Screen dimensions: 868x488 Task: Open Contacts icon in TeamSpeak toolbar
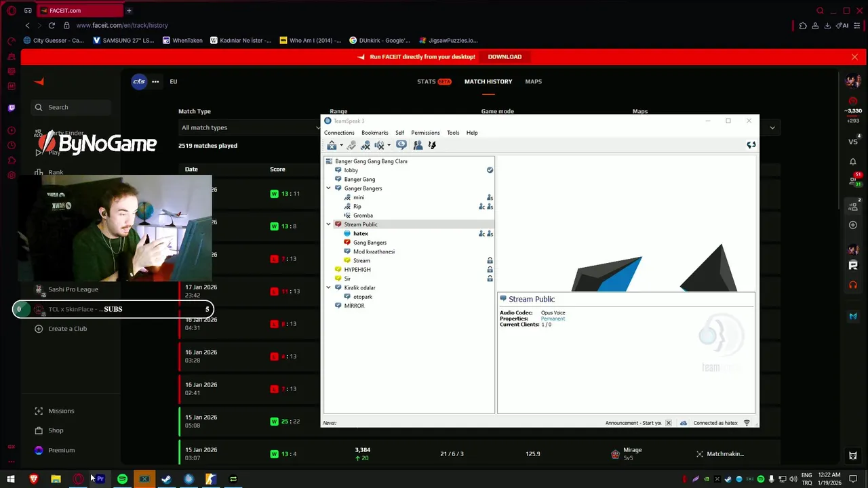pyautogui.click(x=418, y=145)
